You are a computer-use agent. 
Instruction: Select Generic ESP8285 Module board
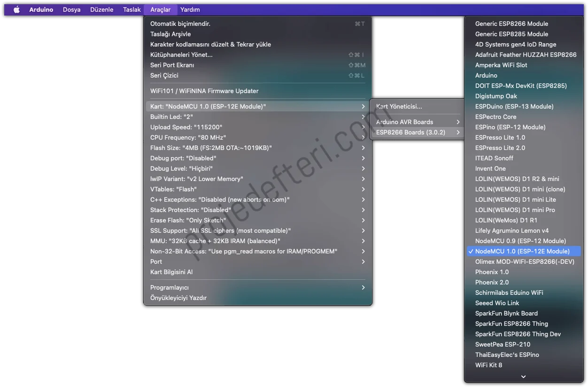pyautogui.click(x=524, y=34)
